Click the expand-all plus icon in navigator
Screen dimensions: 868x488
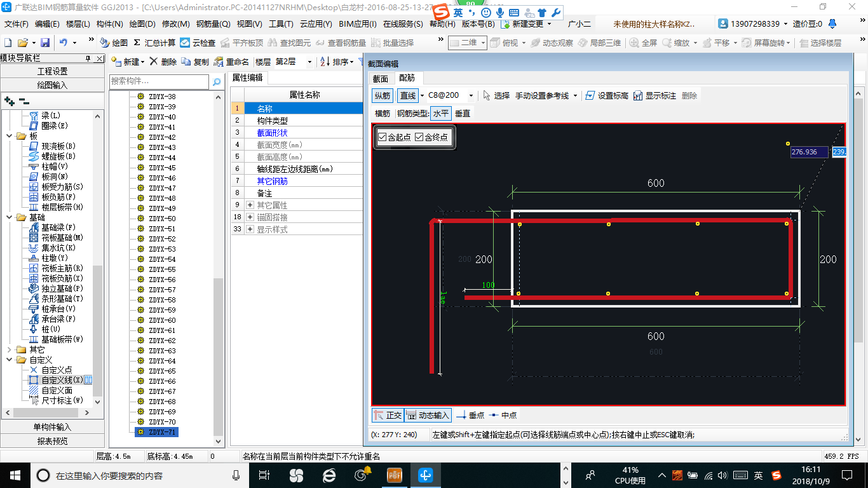(x=10, y=100)
